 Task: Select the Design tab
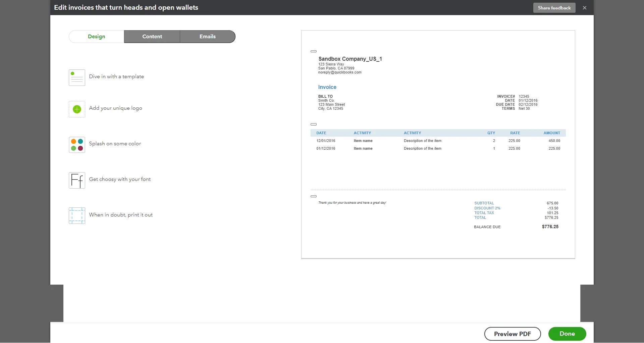[96, 36]
